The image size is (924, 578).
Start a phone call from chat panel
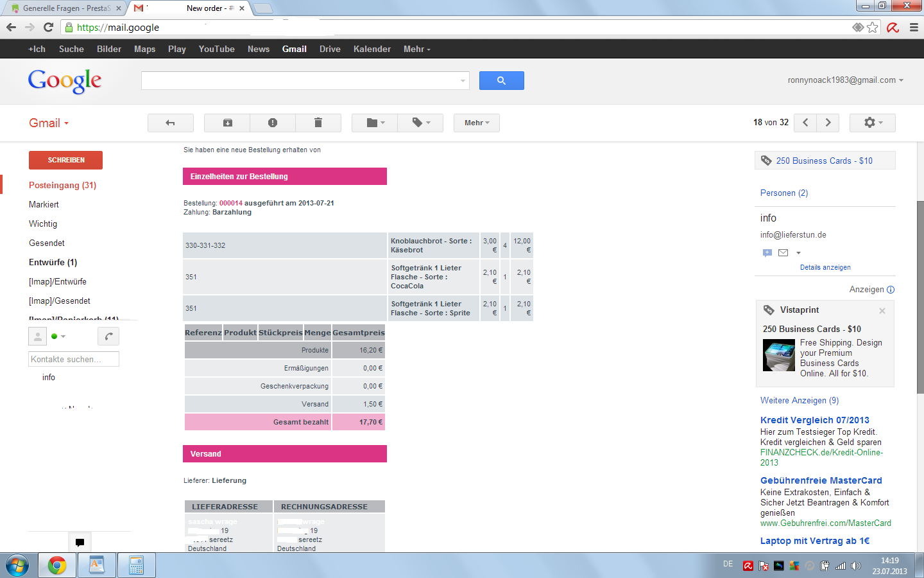(x=108, y=336)
